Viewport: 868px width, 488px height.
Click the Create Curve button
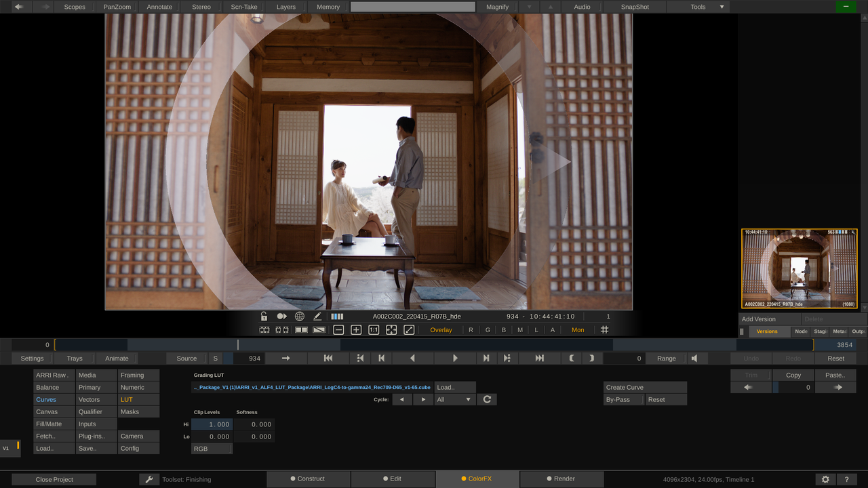pyautogui.click(x=646, y=388)
